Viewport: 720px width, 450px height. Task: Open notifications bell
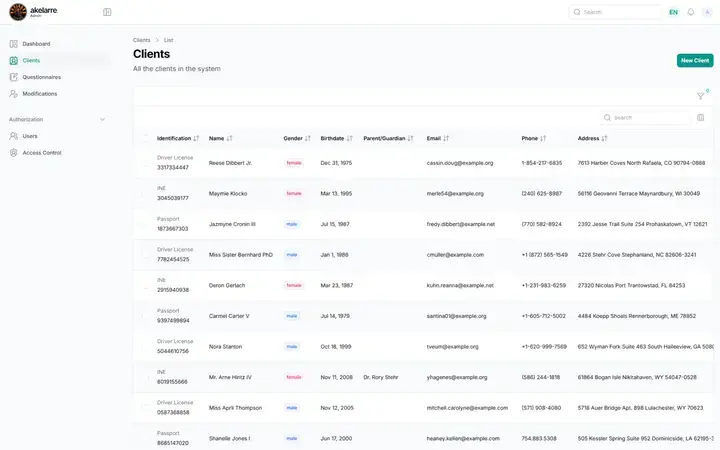(x=690, y=12)
